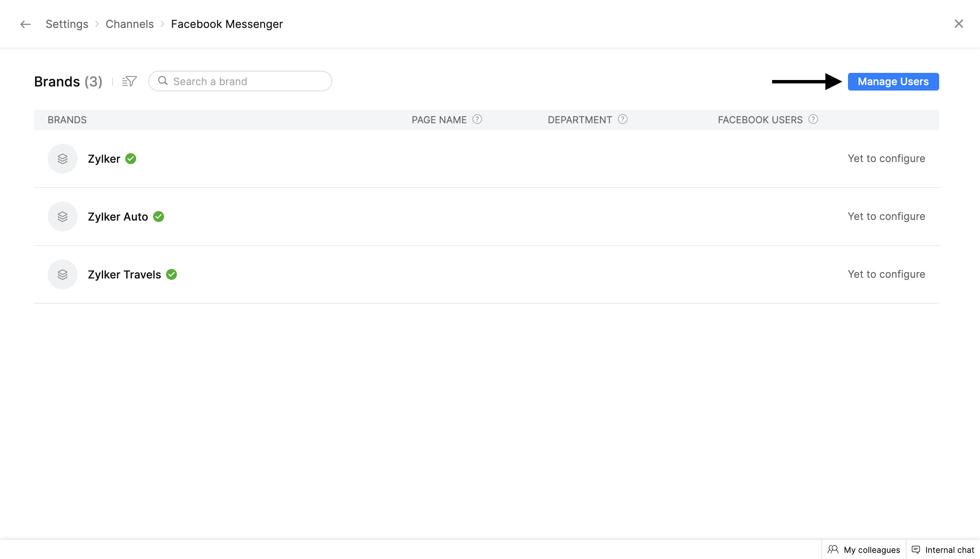980x559 pixels.
Task: Click the Department help icon
Action: coord(622,119)
